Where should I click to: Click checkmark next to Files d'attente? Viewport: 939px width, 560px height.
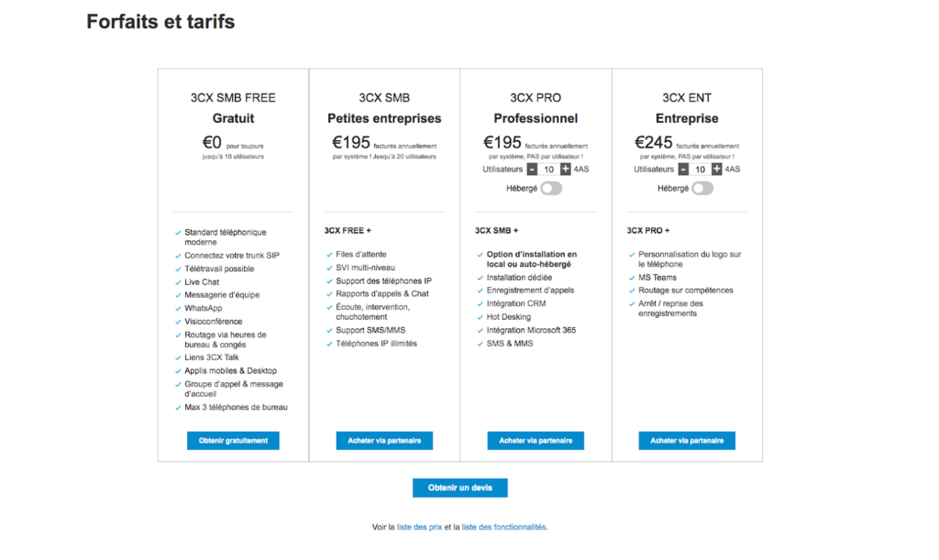tap(329, 255)
